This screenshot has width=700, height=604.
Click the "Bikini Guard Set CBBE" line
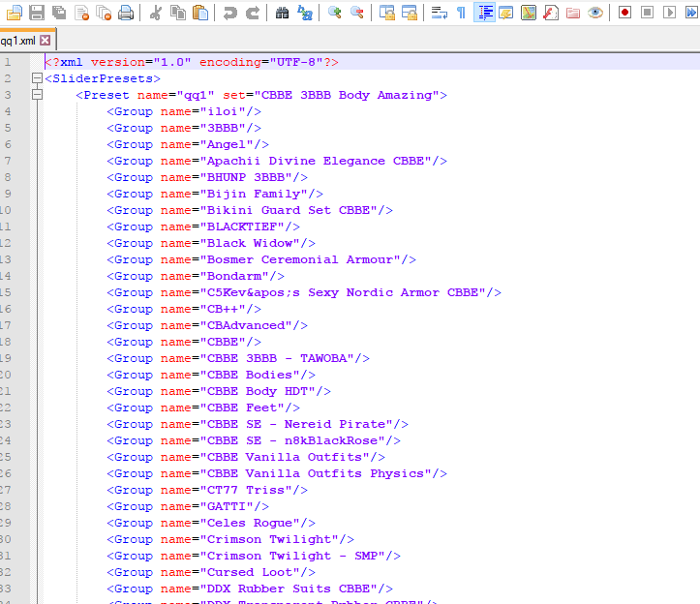pyautogui.click(x=250, y=210)
